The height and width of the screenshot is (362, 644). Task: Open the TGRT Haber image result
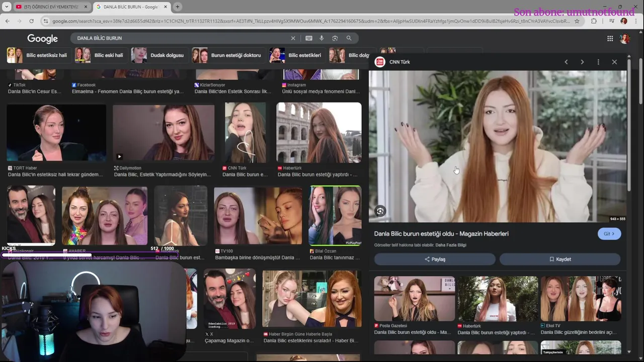point(56,133)
